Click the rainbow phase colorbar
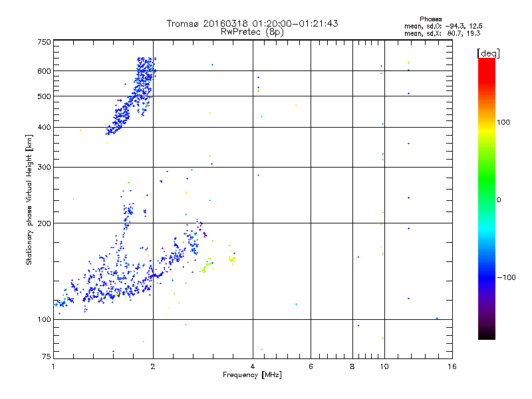The height and width of the screenshot is (399, 532). coord(487,198)
